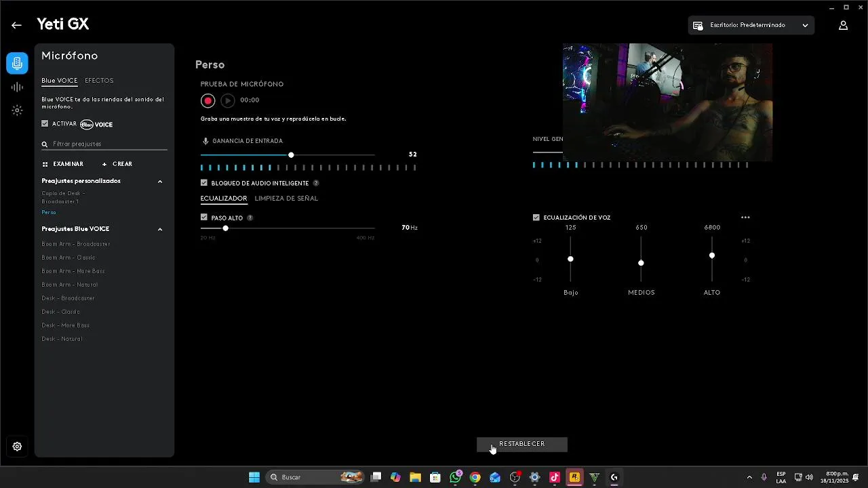Open the taskbar clock and date
The width and height of the screenshot is (868, 488).
[835, 477]
